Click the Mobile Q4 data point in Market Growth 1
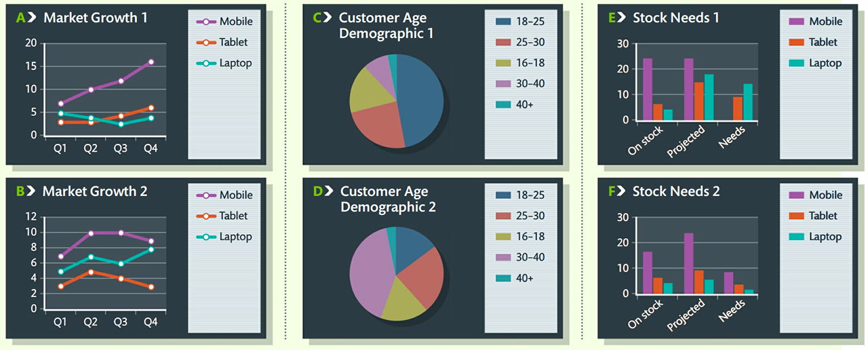This screenshot has width=868, height=350. pos(151,62)
